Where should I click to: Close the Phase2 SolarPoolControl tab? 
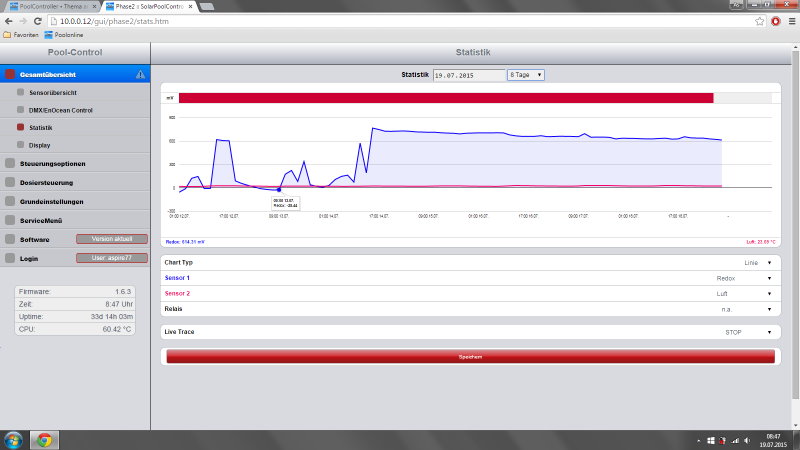click(190, 7)
